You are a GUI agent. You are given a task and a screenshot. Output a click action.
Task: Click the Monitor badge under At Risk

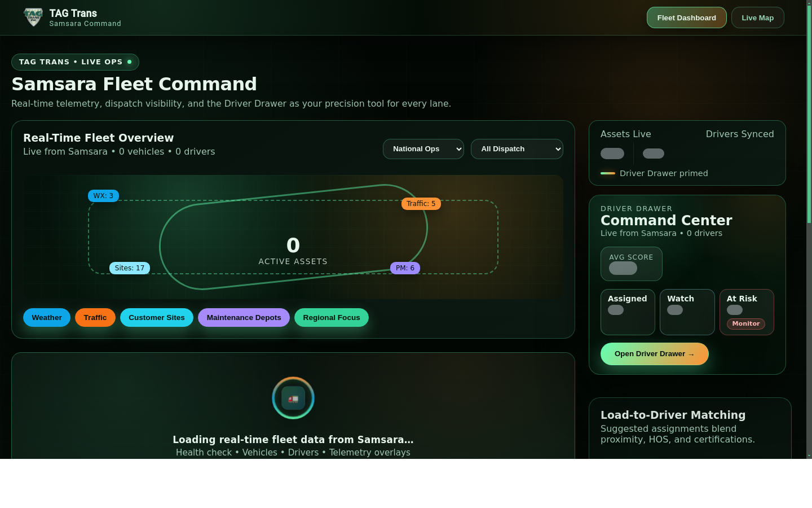(746, 324)
